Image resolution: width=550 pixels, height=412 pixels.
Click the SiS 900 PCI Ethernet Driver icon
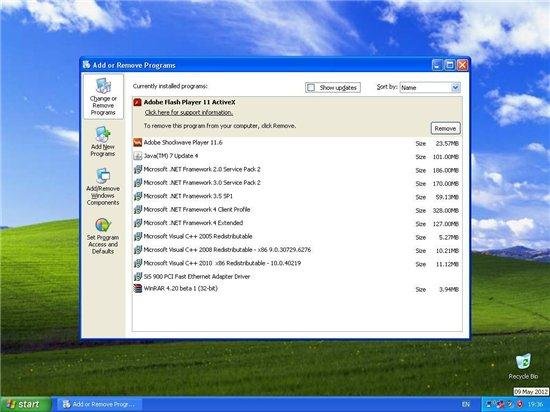click(138, 277)
